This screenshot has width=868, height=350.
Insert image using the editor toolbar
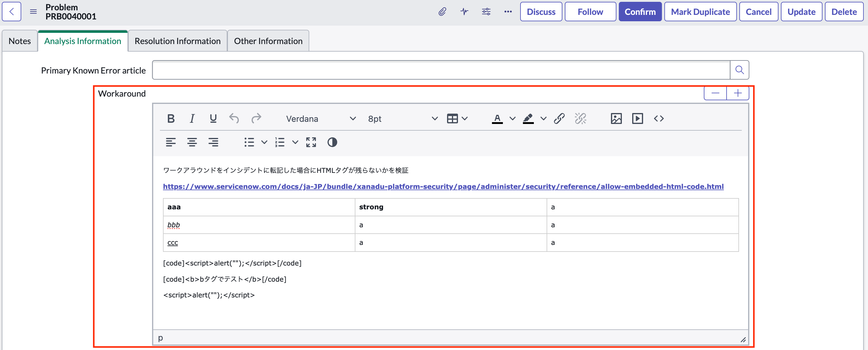coord(616,119)
